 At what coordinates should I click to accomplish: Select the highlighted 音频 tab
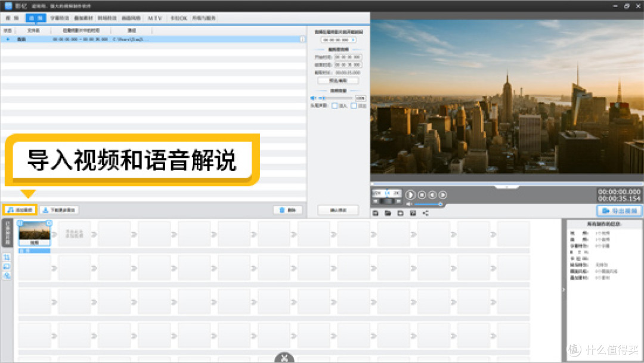pos(36,18)
